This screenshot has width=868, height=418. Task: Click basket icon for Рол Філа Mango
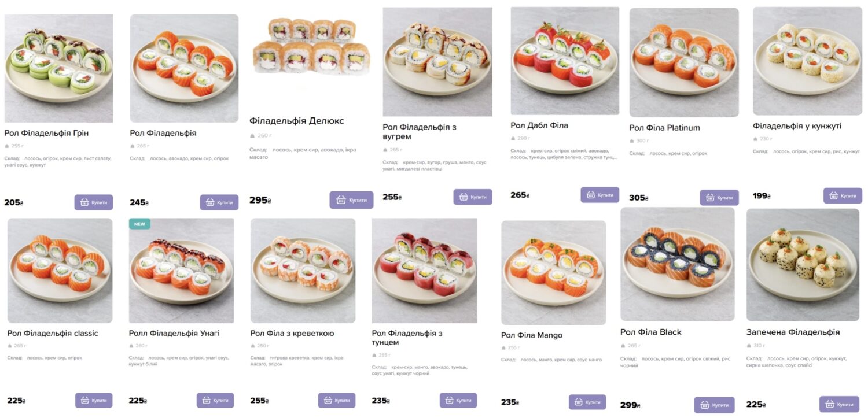coord(579,402)
